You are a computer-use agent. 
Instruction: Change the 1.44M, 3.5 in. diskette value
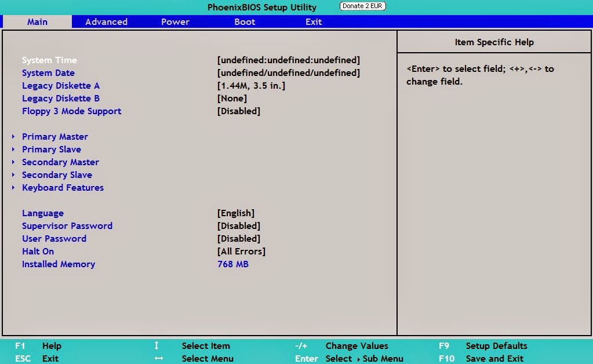click(251, 86)
